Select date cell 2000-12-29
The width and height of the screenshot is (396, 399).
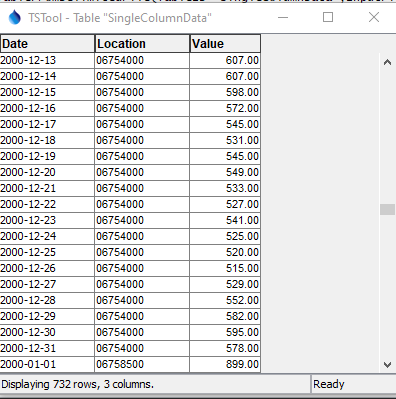[x=47, y=316]
